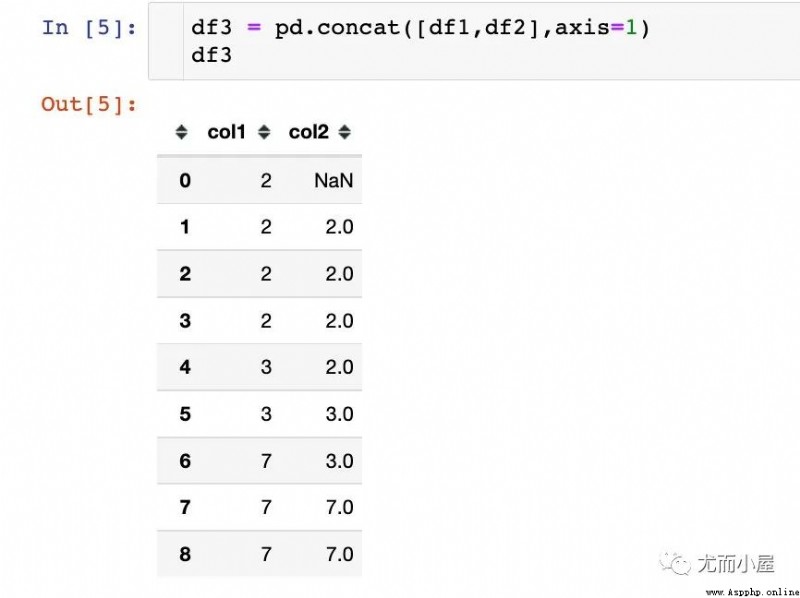Click the NaN cell in row 0

[333, 180]
